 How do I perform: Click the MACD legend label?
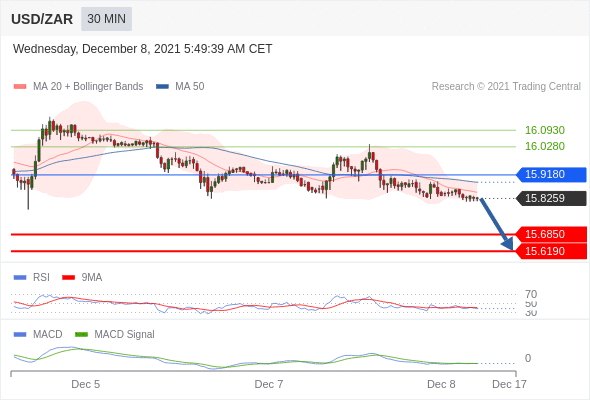pos(48,334)
